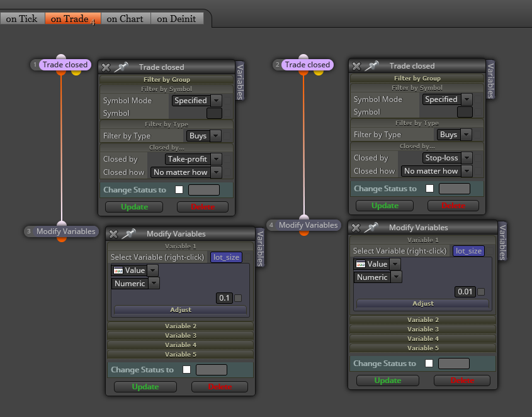The height and width of the screenshot is (417, 532).
Task: Close the left Modify Variables panel (0.1 value)
Action: click(x=113, y=234)
